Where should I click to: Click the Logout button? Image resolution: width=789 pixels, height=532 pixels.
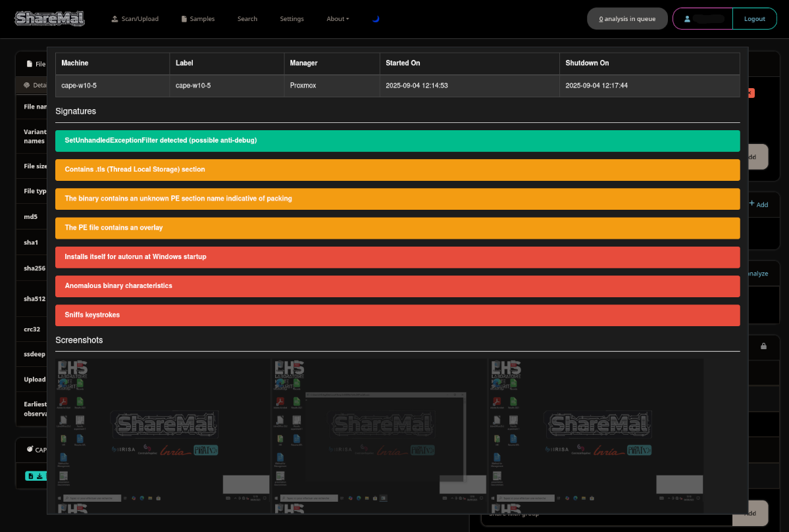[754, 19]
